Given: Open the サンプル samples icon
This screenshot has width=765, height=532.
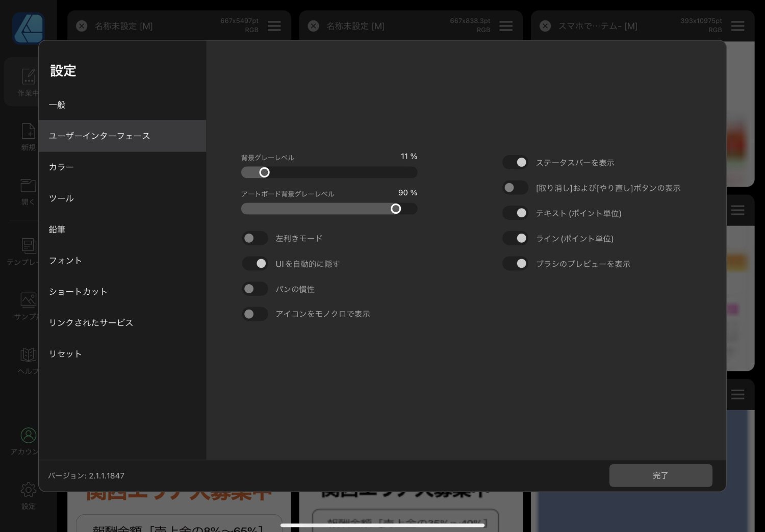Looking at the screenshot, I should (29, 300).
